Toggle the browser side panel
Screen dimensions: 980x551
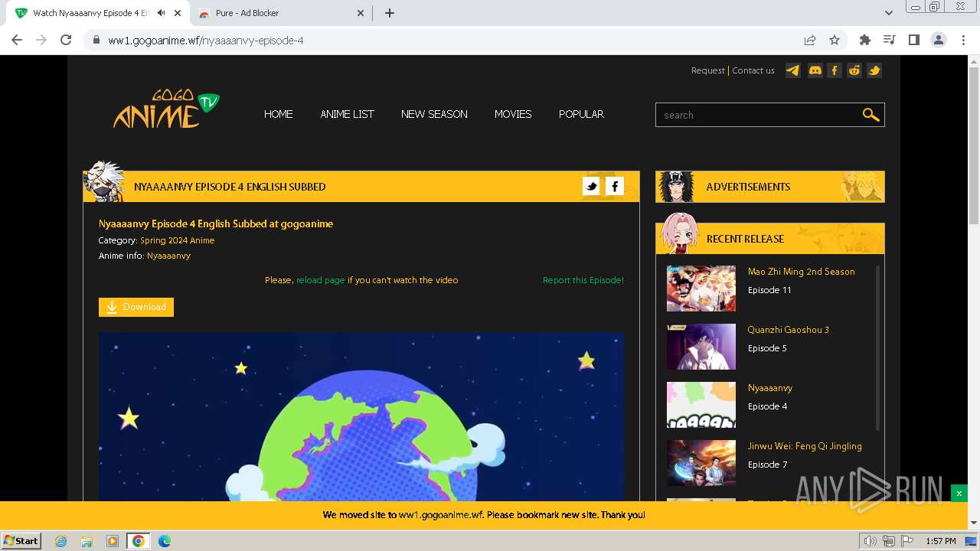(914, 40)
